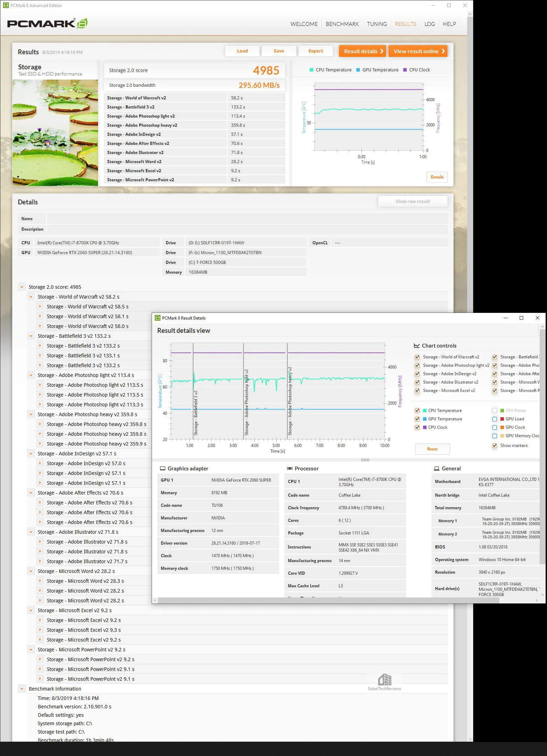Viewport: 547px width, 756px height.
Task: Minimize the PCMark 8 Advanced Edition main window
Action: [433, 5]
